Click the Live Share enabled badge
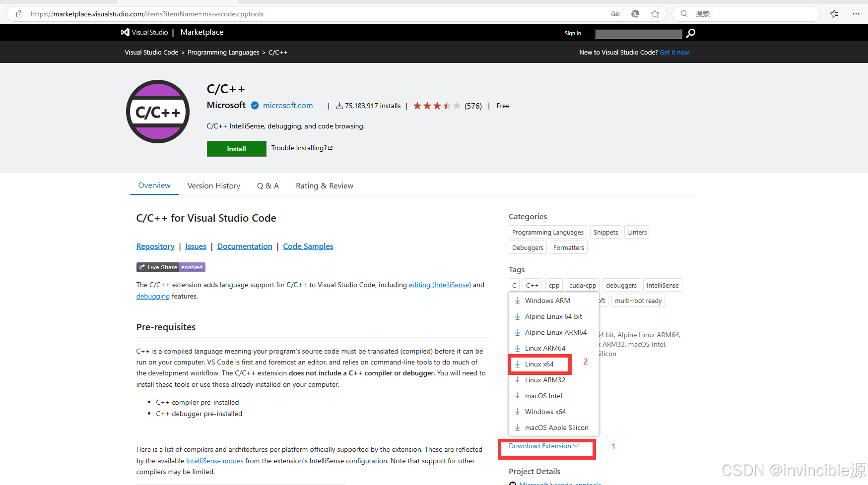The width and height of the screenshot is (868, 485). [171, 267]
